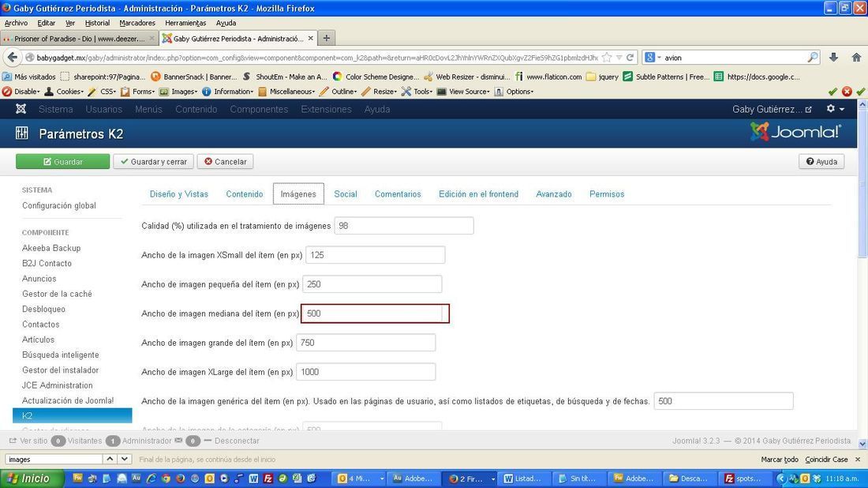The width and height of the screenshot is (868, 488).
Task: Click the Joomla logo icon in the admin menu
Action: coord(21,109)
